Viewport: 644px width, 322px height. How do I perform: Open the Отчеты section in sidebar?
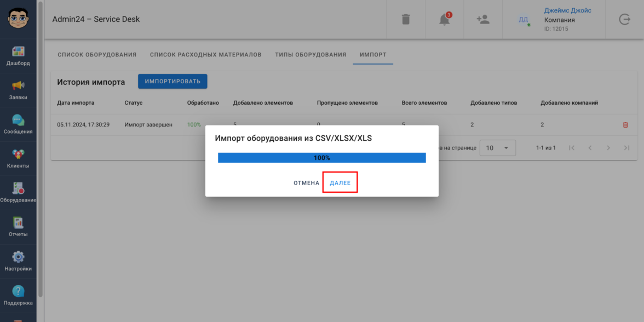coord(18,227)
